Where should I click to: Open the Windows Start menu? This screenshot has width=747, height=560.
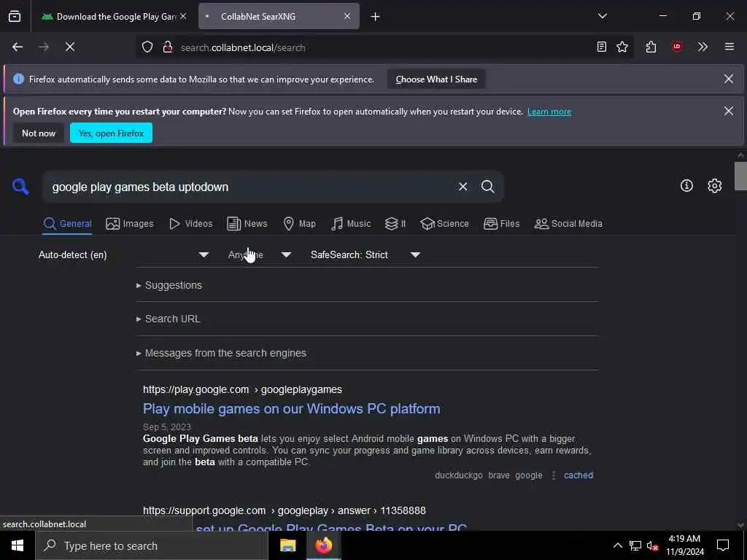point(18,545)
